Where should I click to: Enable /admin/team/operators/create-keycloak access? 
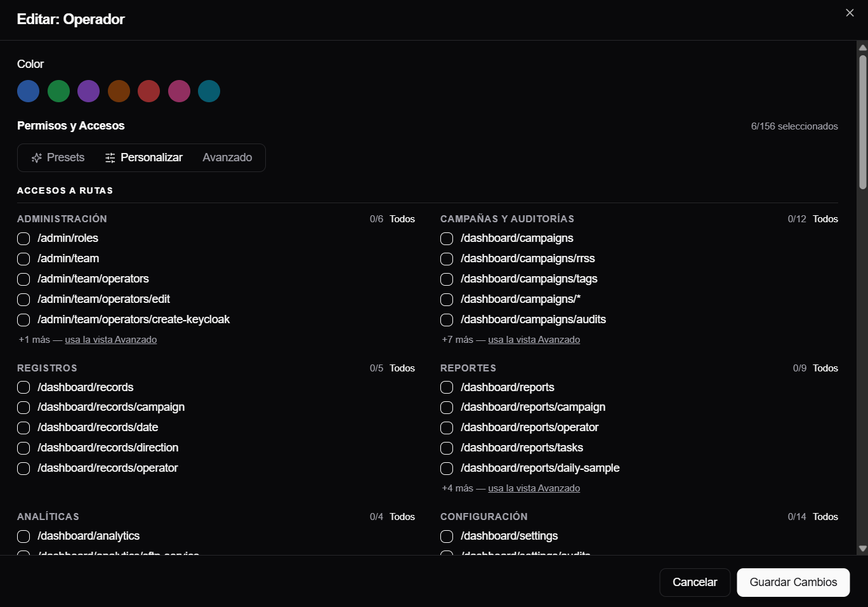coord(23,320)
